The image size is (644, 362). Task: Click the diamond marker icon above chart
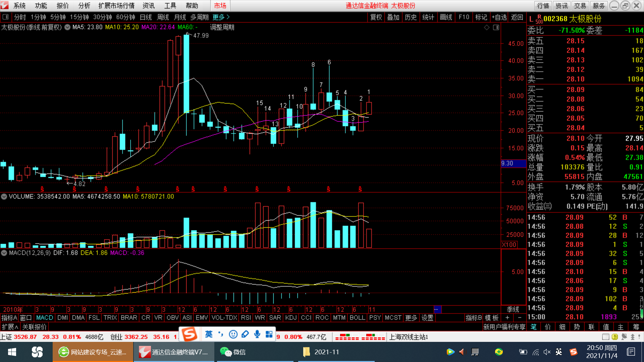point(487,27)
